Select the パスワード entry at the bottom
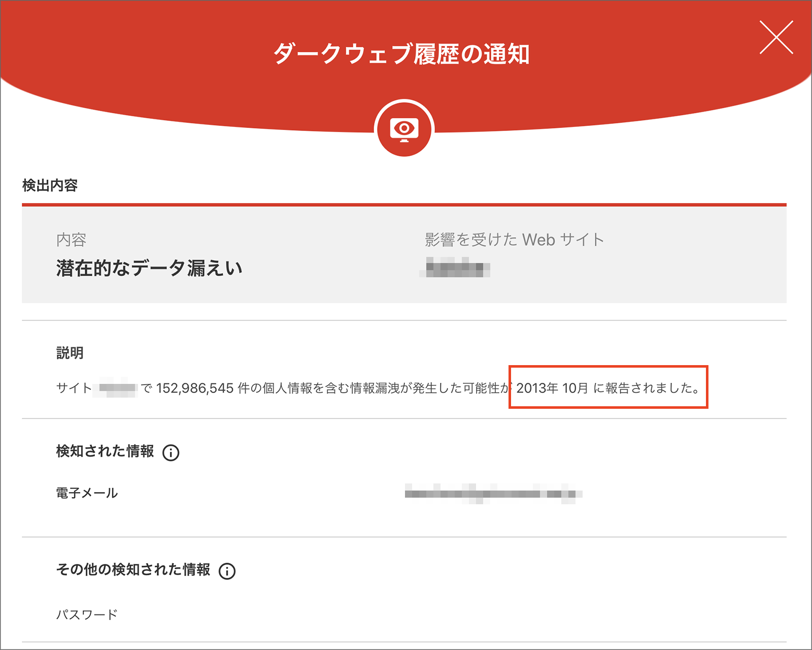Viewport: 812px width, 650px height. point(86,613)
